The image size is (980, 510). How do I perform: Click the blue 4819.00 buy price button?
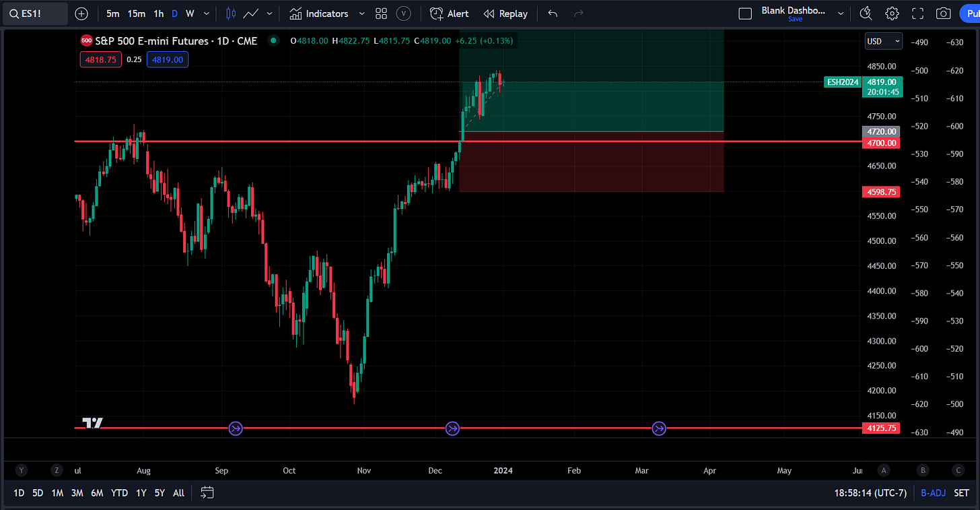pos(168,59)
